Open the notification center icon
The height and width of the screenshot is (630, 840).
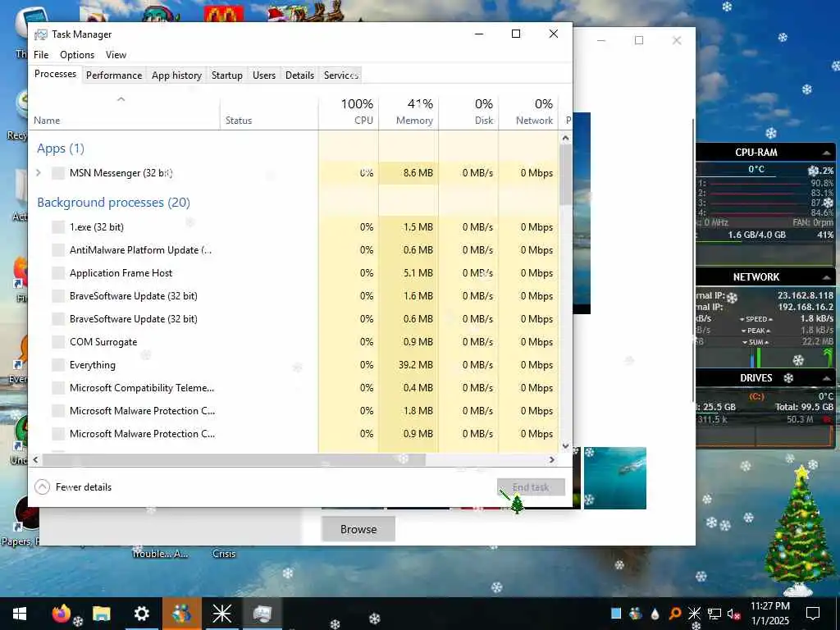point(813,614)
